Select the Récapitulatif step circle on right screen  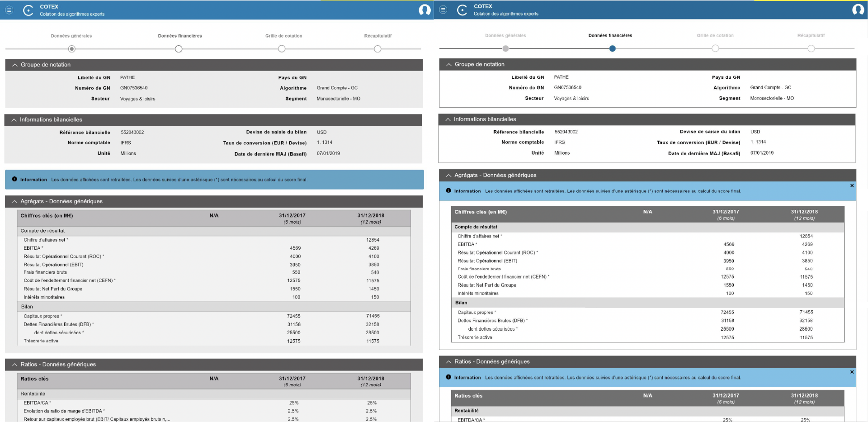[811, 48]
